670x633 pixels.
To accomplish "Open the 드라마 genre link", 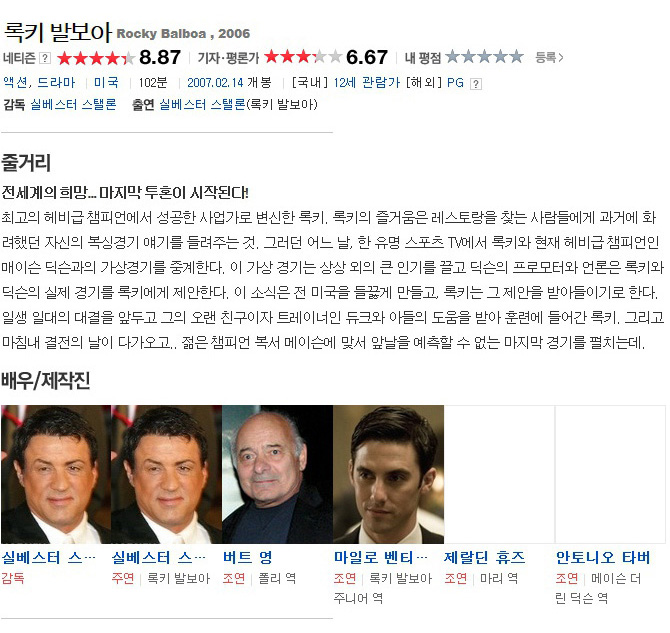I will [56, 82].
